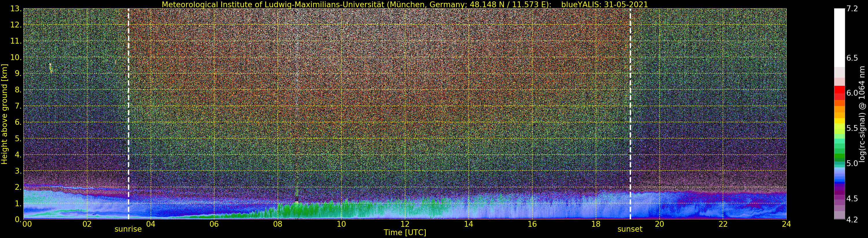Pick the yellow segment of the colorbar
Viewport: 868px width, 238px height.
tap(839, 121)
